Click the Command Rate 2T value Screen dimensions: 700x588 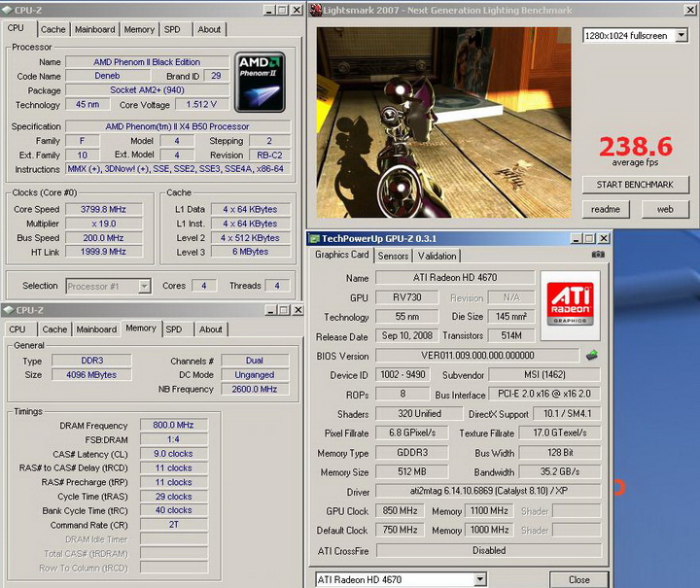[174, 525]
